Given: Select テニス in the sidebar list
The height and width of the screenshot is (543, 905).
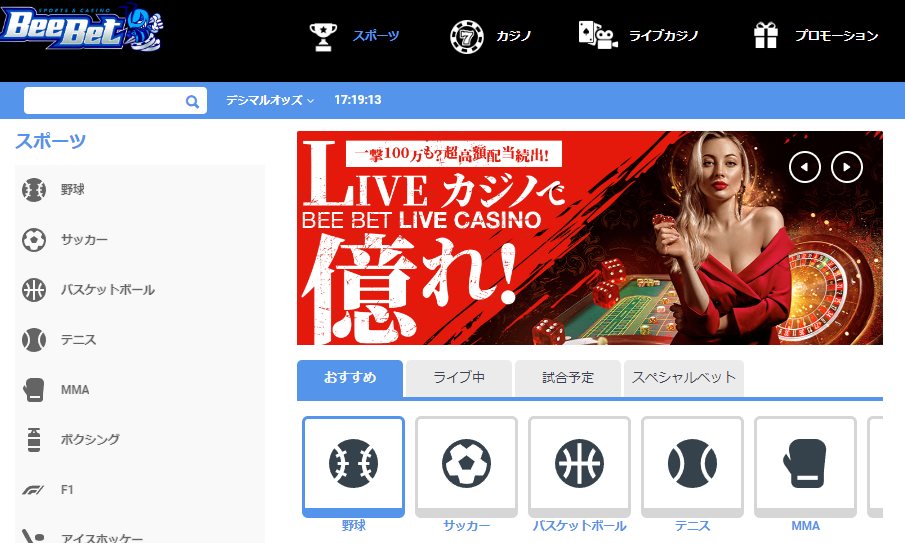Looking at the screenshot, I should pyautogui.click(x=78, y=340).
